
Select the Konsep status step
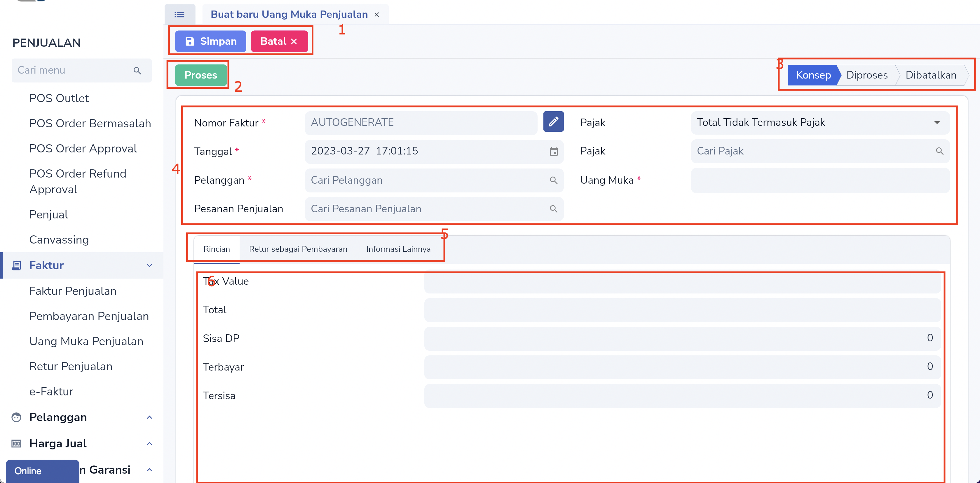click(813, 75)
